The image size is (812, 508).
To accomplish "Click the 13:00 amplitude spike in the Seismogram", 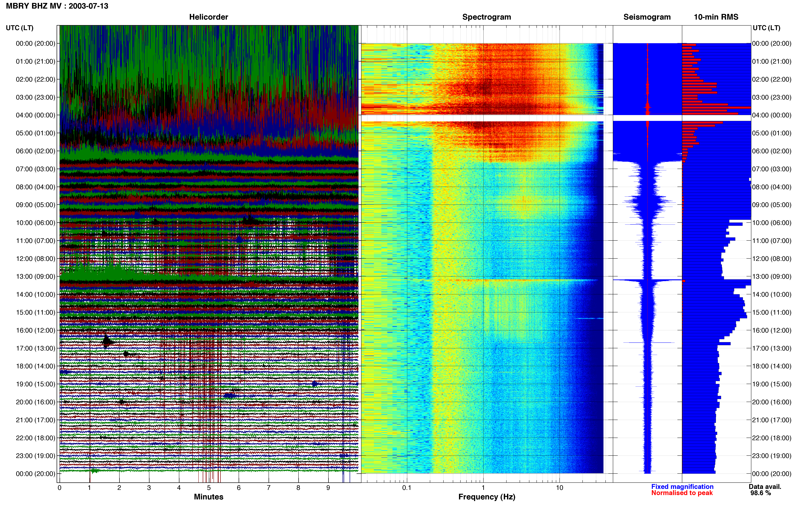I will tap(647, 280).
